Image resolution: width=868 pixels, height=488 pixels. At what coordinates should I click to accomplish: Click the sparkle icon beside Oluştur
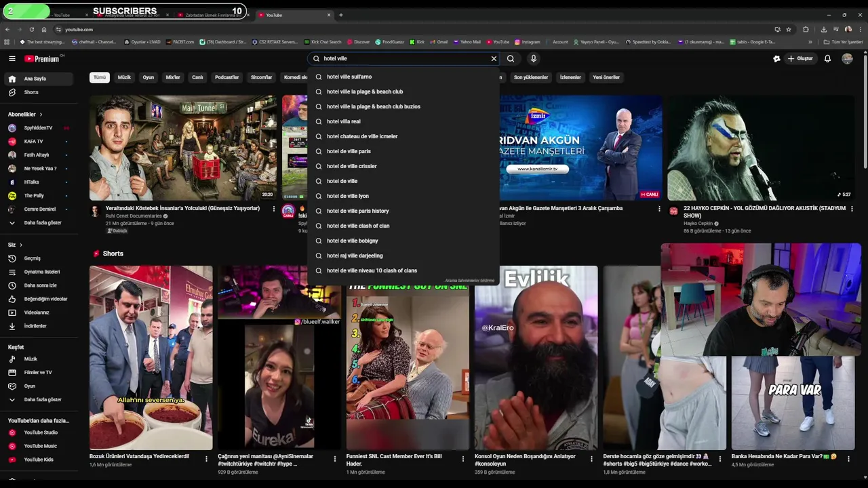tap(776, 59)
